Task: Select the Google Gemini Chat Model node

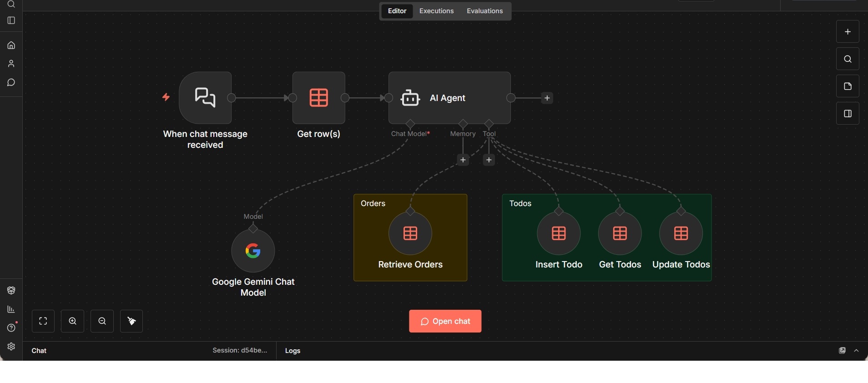Action: [253, 251]
